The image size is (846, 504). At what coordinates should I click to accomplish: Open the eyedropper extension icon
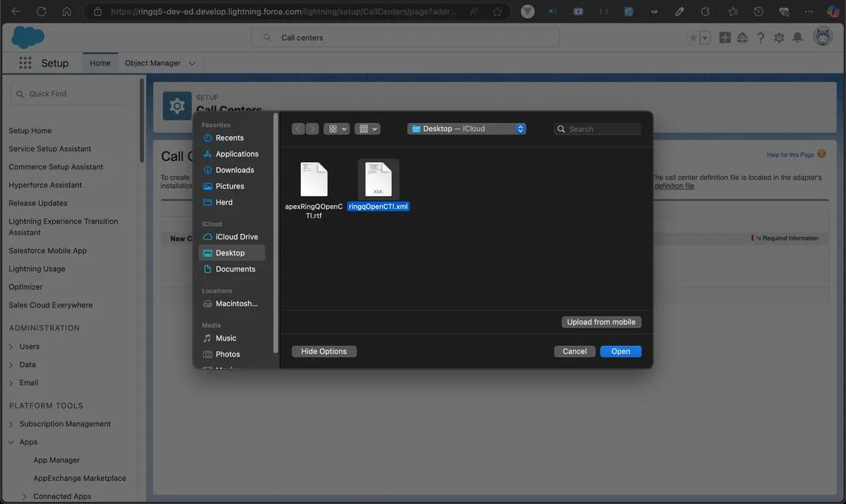[x=680, y=11]
